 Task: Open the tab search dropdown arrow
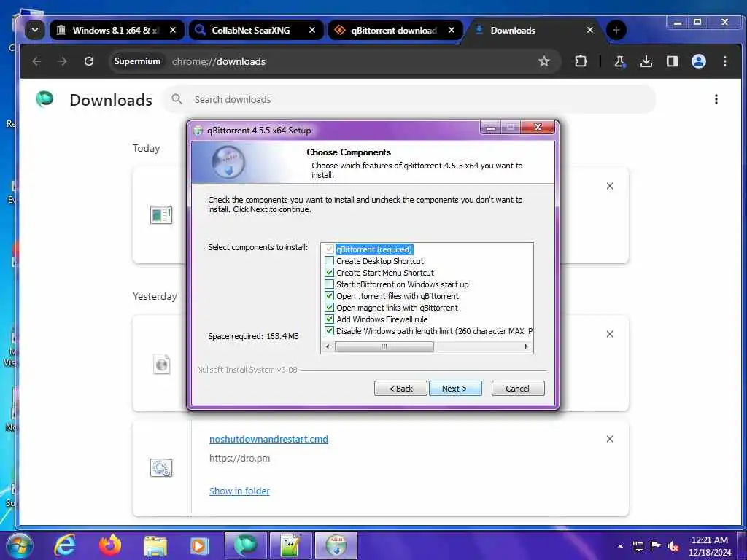coord(35,30)
